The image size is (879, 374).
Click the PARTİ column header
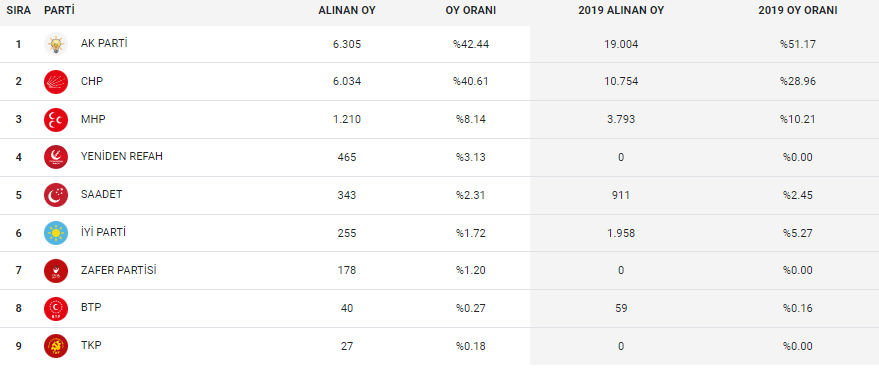pyautogui.click(x=59, y=11)
